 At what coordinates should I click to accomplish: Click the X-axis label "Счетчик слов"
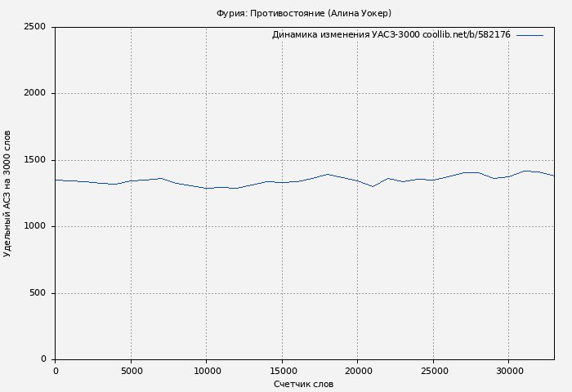coord(303,384)
